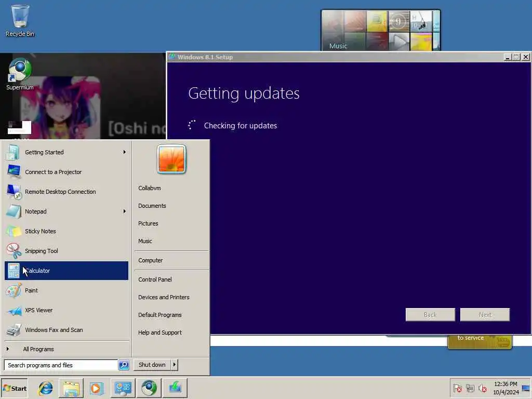Switch to Windows Setup taskbar icon
Viewport: 532px width, 399px height.
point(175,388)
